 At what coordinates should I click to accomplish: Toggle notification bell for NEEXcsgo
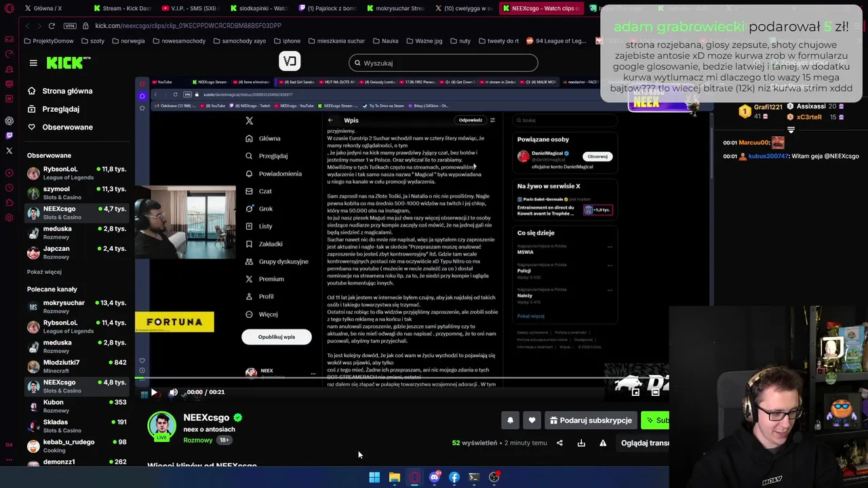(510, 420)
